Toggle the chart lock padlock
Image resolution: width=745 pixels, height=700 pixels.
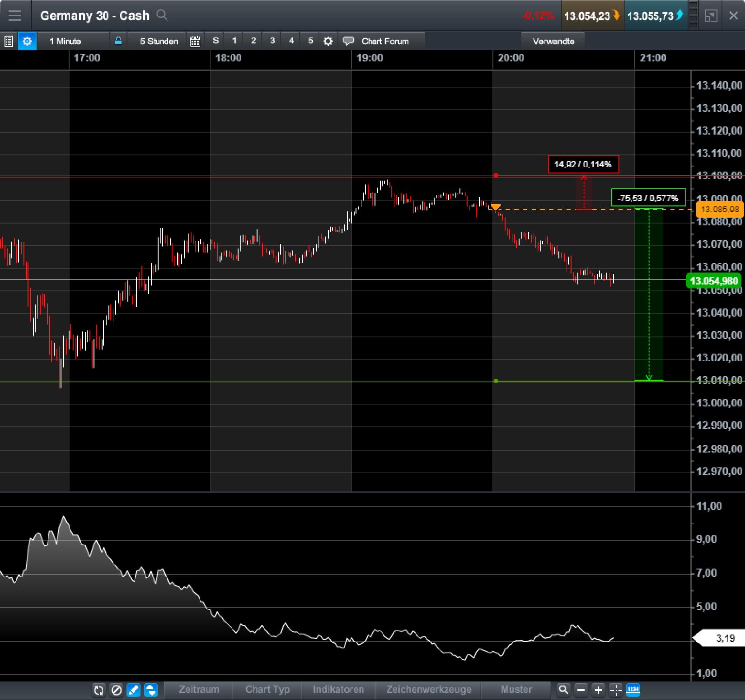tap(118, 41)
